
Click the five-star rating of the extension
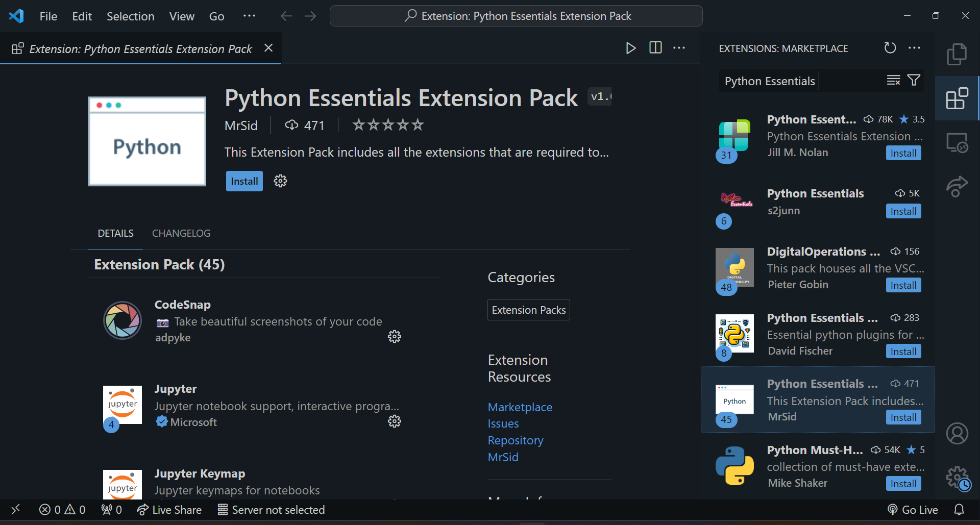click(x=388, y=125)
